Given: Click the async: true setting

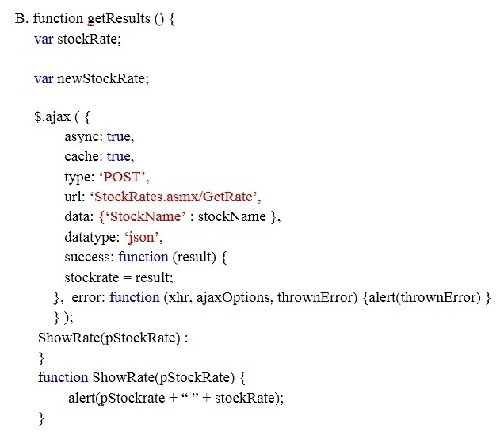Looking at the screenshot, I should pyautogui.click(x=99, y=137).
